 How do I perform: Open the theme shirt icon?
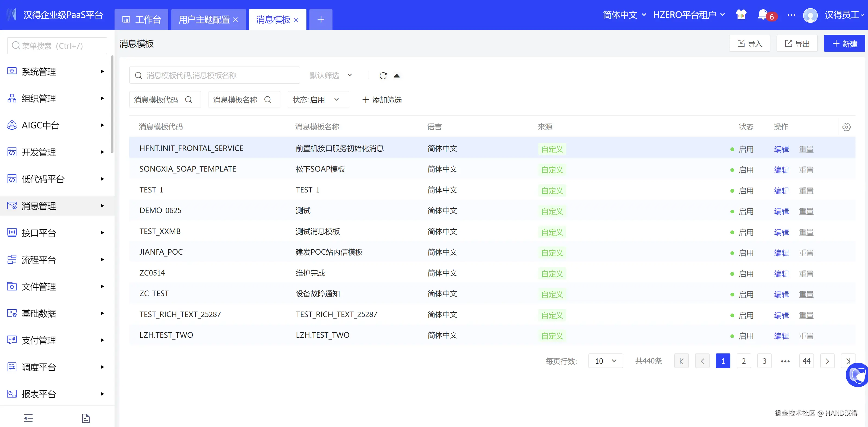click(x=741, y=15)
